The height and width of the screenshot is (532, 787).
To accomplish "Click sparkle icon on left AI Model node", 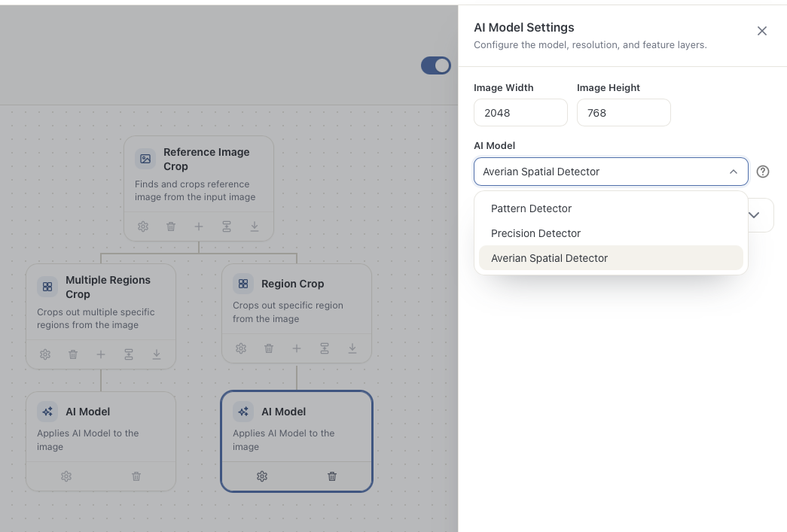I will tap(47, 412).
